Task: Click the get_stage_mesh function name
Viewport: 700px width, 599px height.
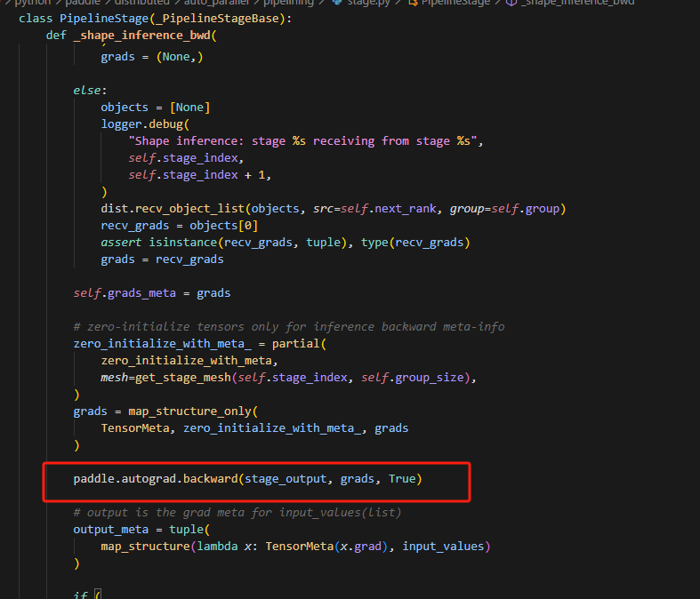Action: click(x=174, y=377)
